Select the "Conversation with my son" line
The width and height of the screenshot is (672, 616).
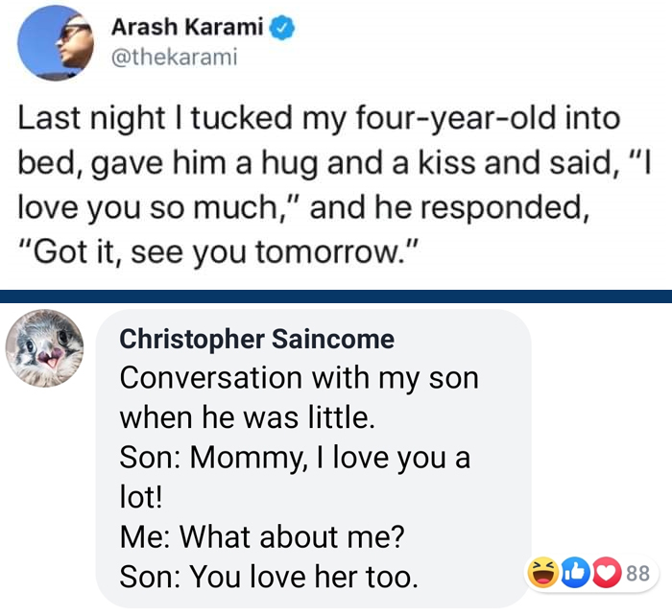point(299,378)
